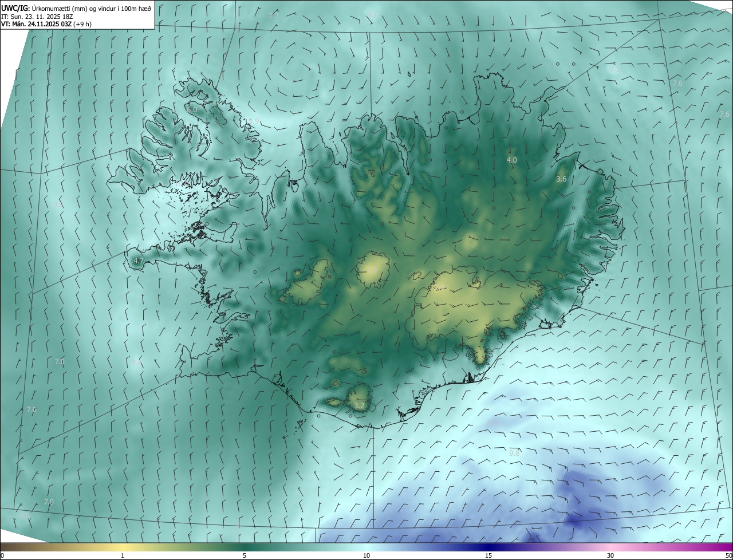Click the 'VT: Mán. 24.11.2025 03Z (+9 h)' line
The image size is (733, 560).
[x=46, y=24]
